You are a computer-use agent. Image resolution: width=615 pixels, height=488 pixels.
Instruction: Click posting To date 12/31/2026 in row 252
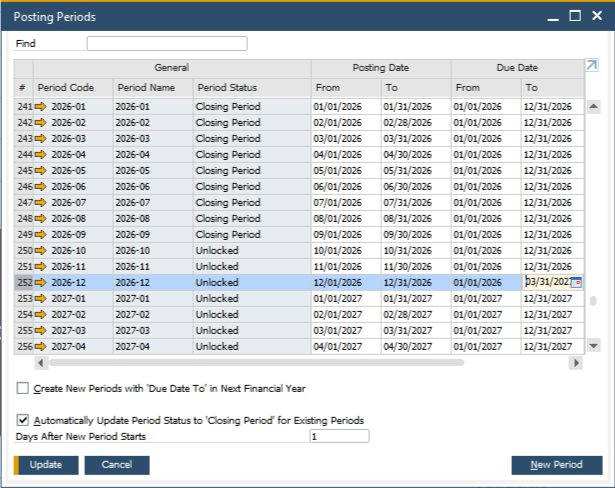click(416, 282)
